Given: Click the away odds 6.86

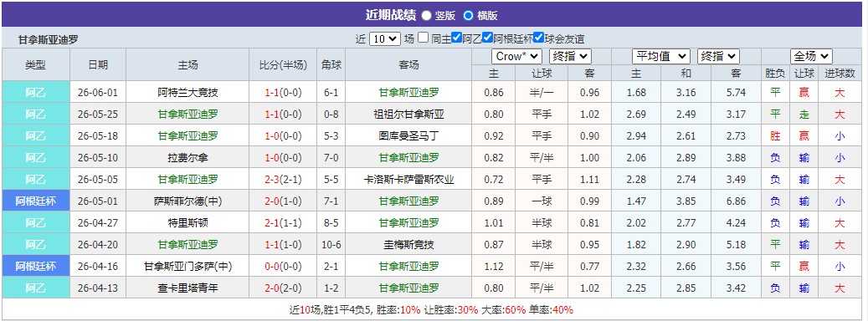Looking at the screenshot, I should 737,201.
